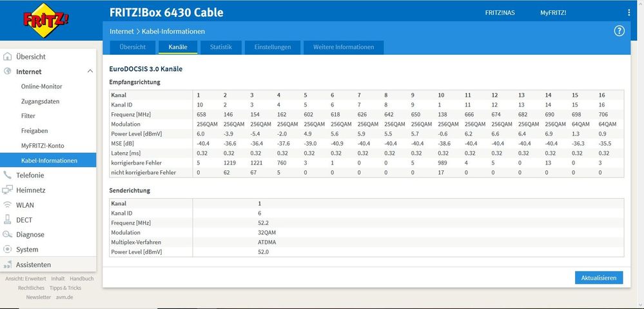Select Kabel-Informationen in the sidebar
Viewport: 644px width, 309px height.
(48, 160)
